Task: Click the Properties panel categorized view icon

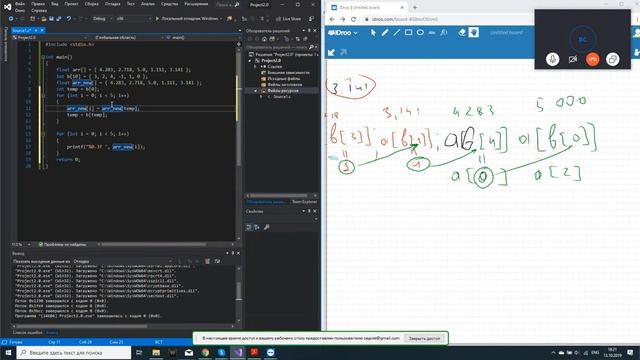Action: (x=249, y=227)
